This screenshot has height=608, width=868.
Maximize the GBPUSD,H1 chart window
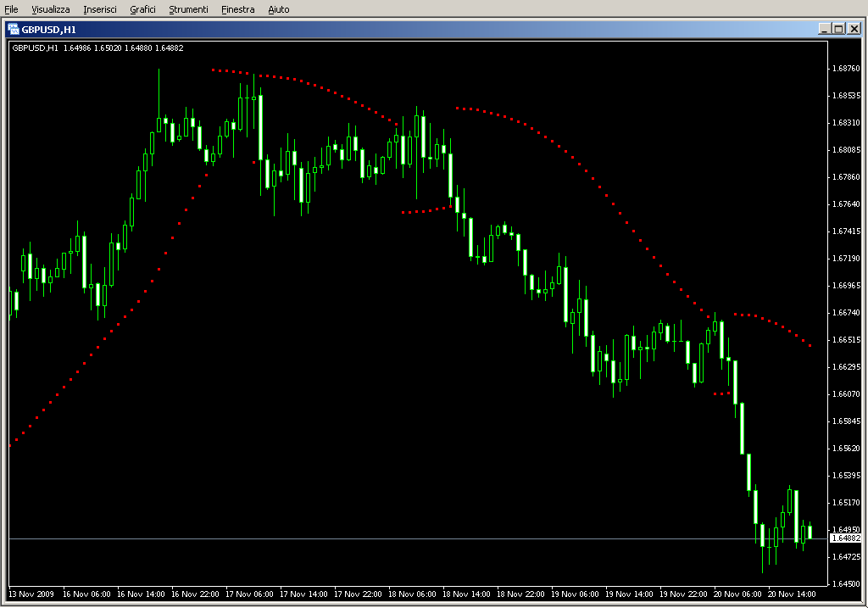click(x=838, y=29)
